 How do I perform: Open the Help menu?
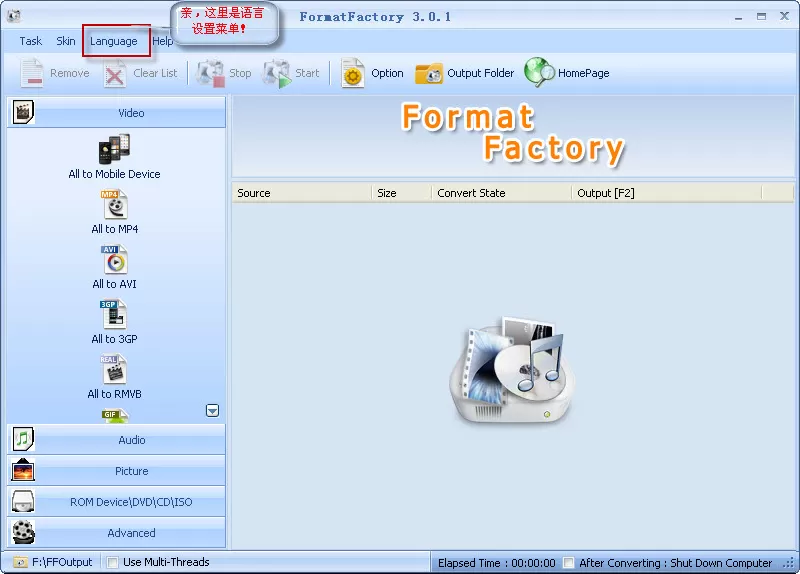coord(162,41)
